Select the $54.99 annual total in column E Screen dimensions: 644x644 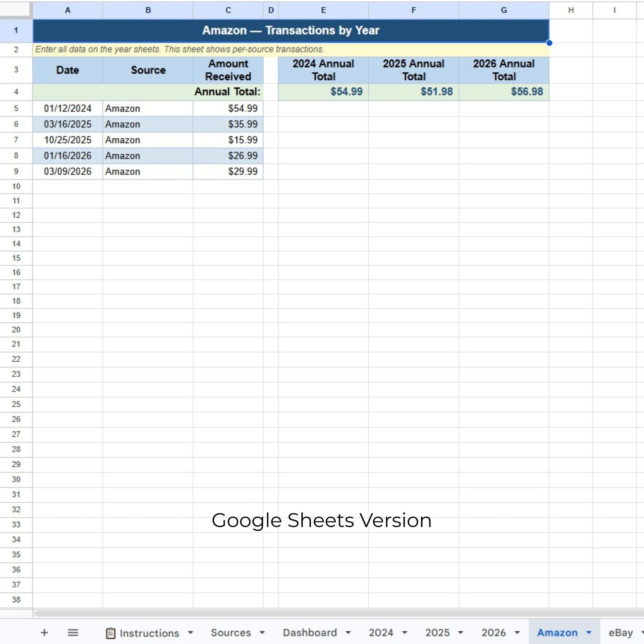click(323, 92)
